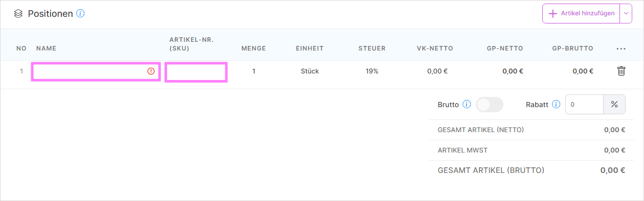Click the Brutto info icon
Screen dimensions: 644x201
point(467,104)
